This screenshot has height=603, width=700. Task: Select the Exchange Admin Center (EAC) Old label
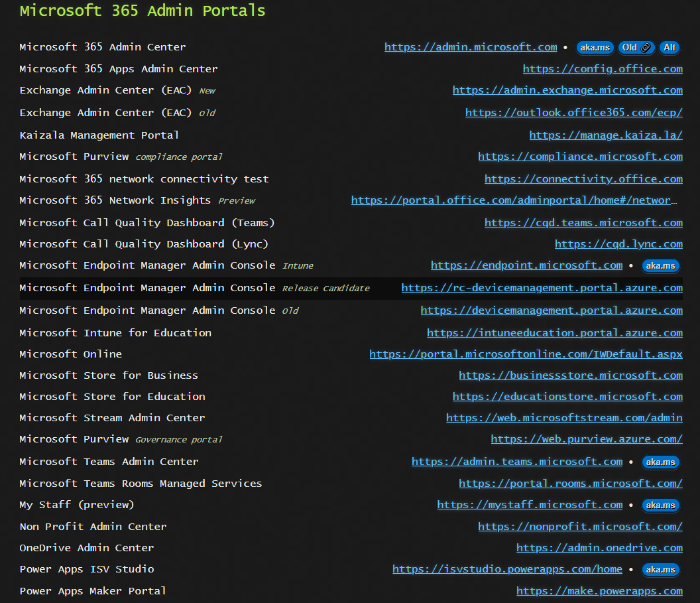(118, 113)
